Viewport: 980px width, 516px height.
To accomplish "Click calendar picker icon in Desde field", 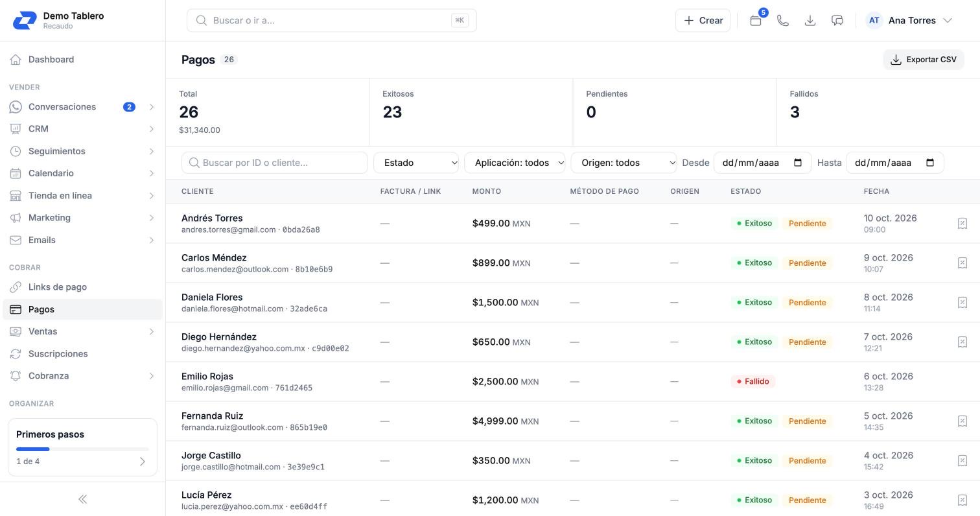I will [798, 163].
